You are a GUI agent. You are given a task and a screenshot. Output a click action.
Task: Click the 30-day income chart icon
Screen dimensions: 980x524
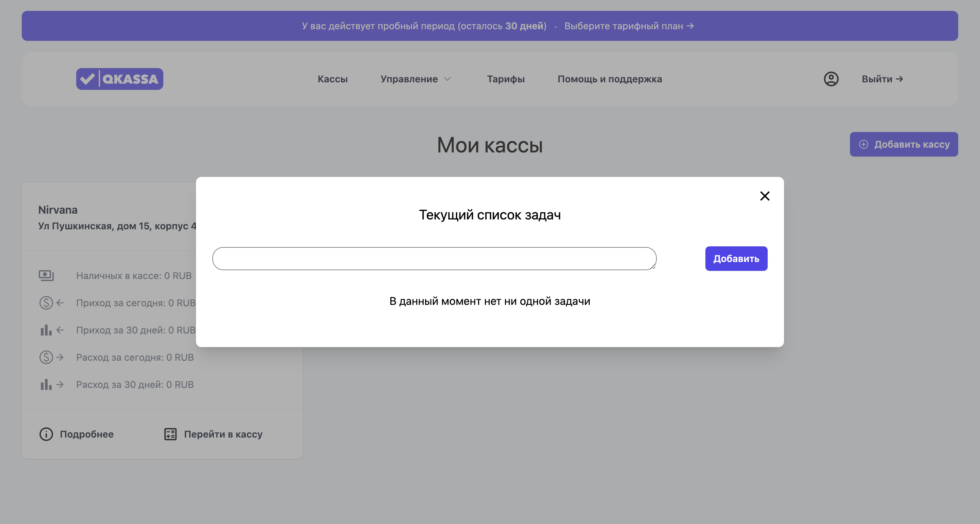click(46, 330)
